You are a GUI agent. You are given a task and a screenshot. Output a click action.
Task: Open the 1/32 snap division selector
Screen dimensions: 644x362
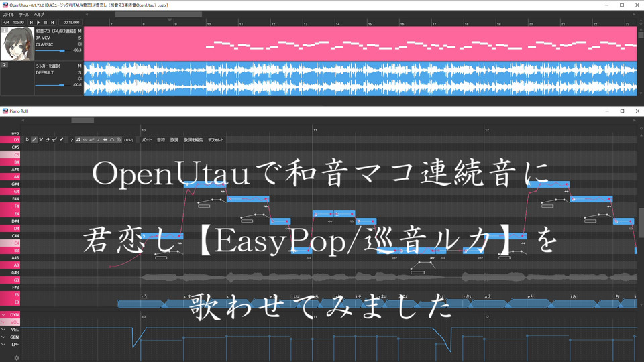click(129, 140)
